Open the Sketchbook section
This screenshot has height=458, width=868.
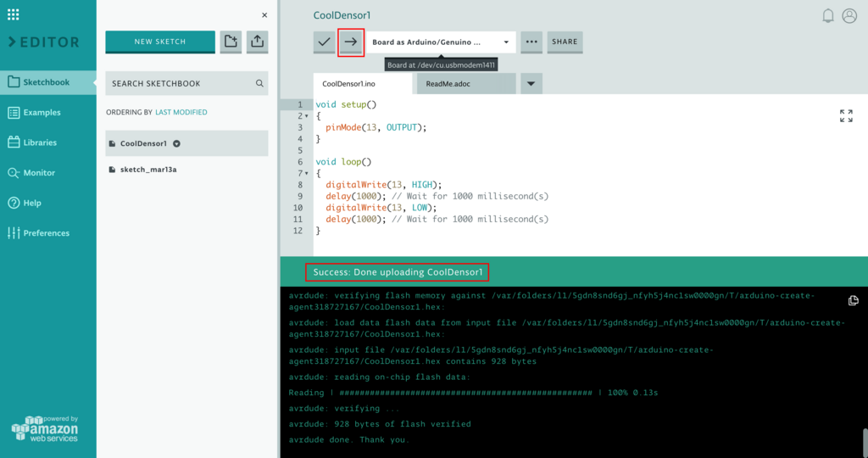[48, 82]
